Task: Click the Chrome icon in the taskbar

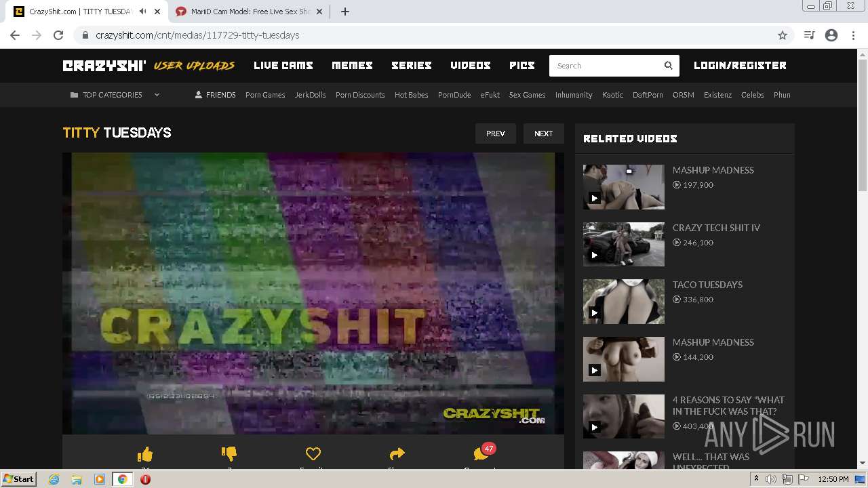Action: pos(123,479)
